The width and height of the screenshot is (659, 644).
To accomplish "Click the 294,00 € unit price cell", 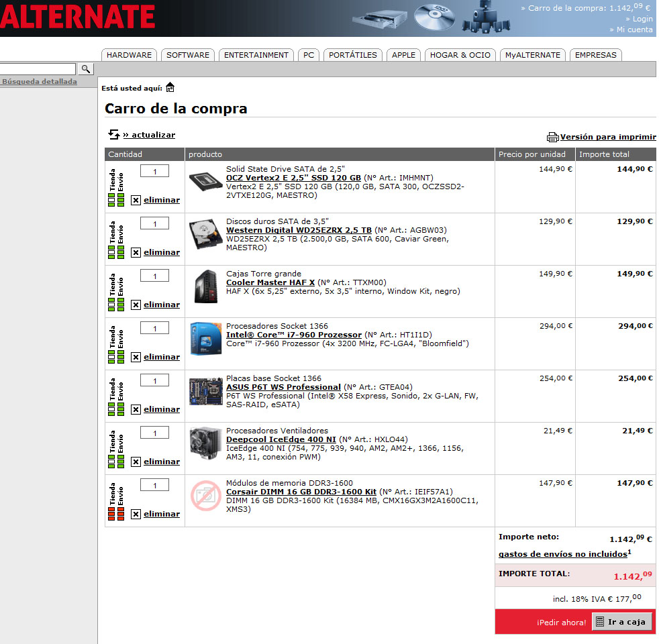I will (x=556, y=326).
